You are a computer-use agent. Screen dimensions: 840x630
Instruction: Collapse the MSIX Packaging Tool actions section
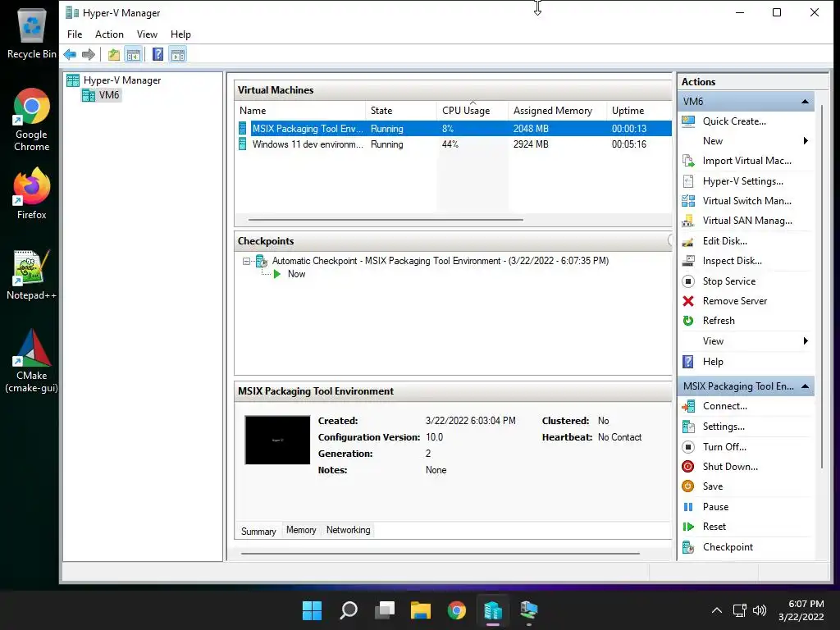pos(805,386)
